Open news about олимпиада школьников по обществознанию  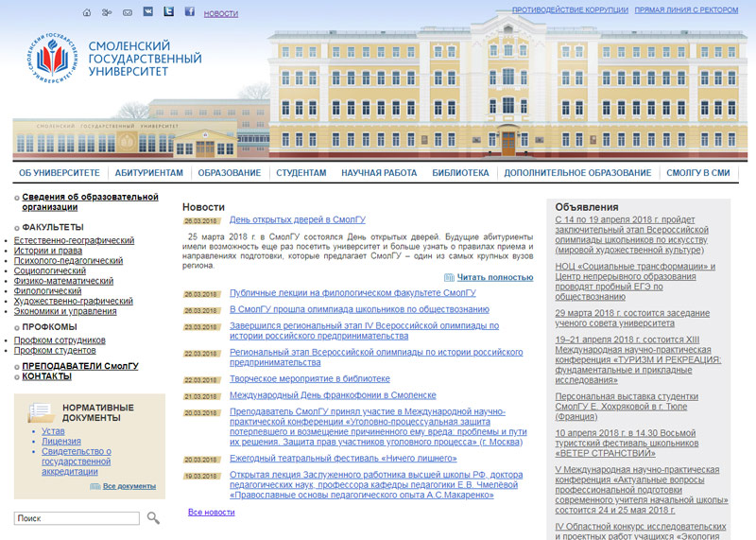point(359,309)
